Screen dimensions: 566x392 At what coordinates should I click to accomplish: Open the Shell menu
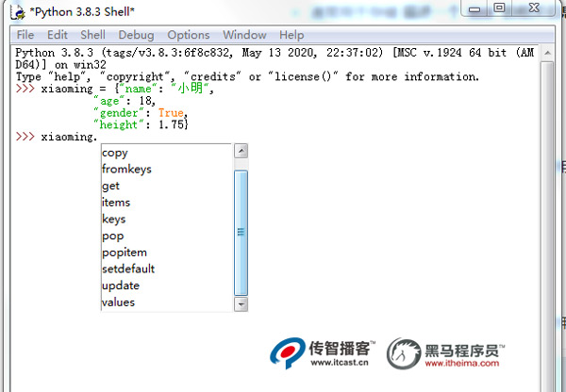tap(92, 35)
